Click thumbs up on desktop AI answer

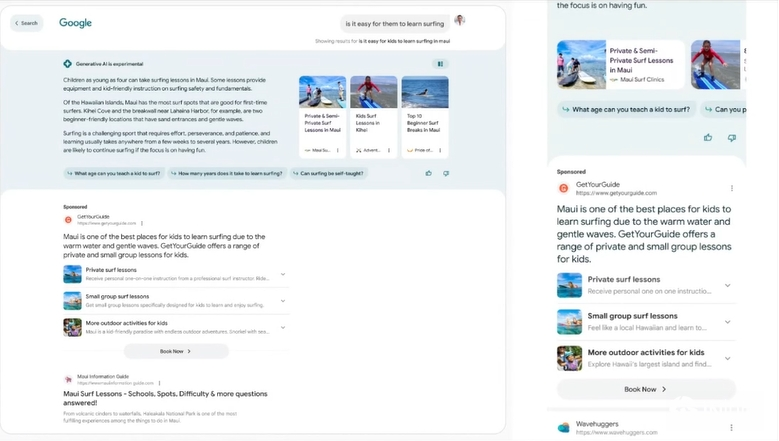click(429, 173)
